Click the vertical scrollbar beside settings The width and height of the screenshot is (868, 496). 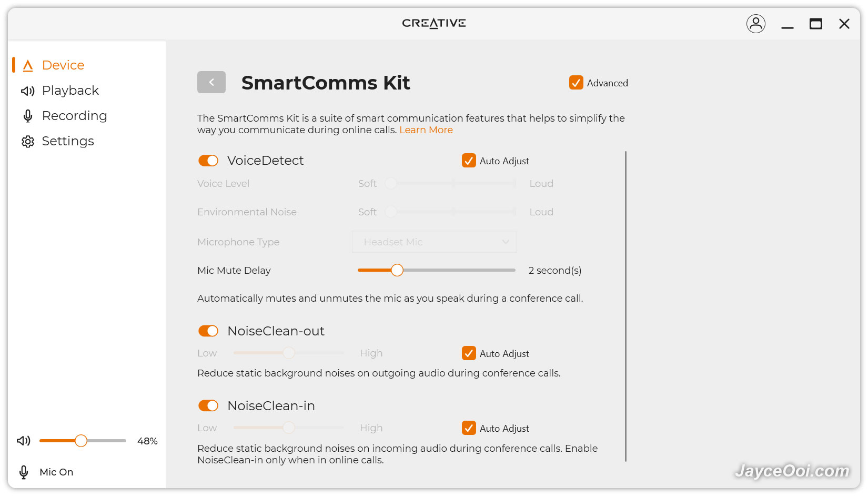[x=625, y=306]
